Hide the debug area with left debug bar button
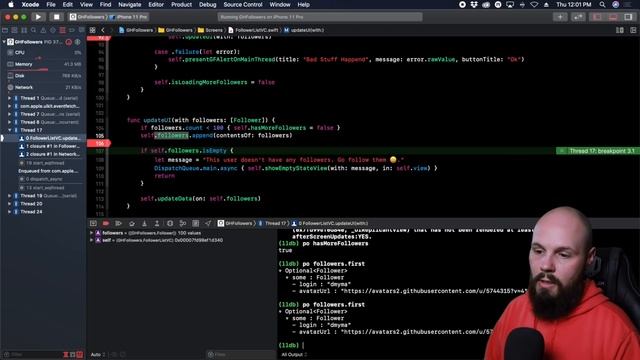This screenshot has height=360, width=640. click(93, 223)
